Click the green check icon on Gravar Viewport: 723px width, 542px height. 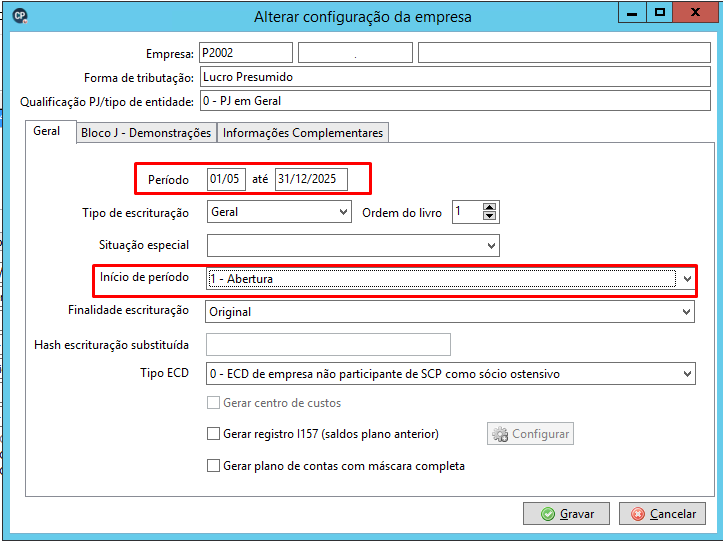pos(548,514)
